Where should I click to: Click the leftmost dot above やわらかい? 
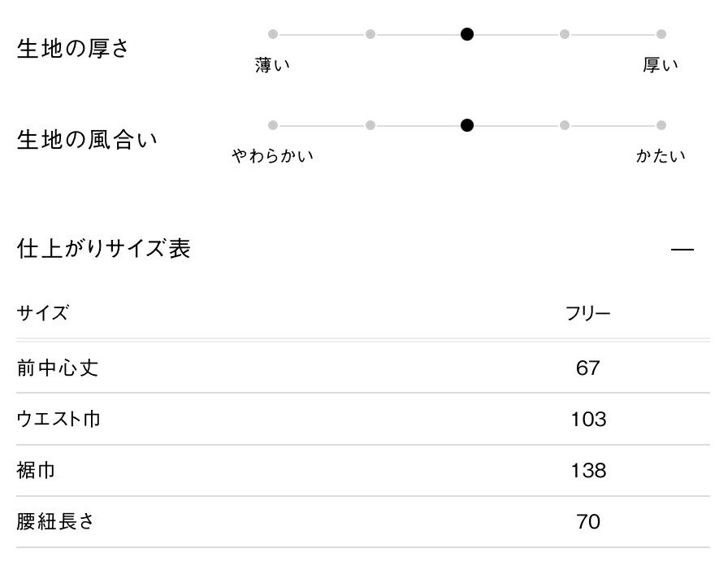pyautogui.click(x=273, y=125)
